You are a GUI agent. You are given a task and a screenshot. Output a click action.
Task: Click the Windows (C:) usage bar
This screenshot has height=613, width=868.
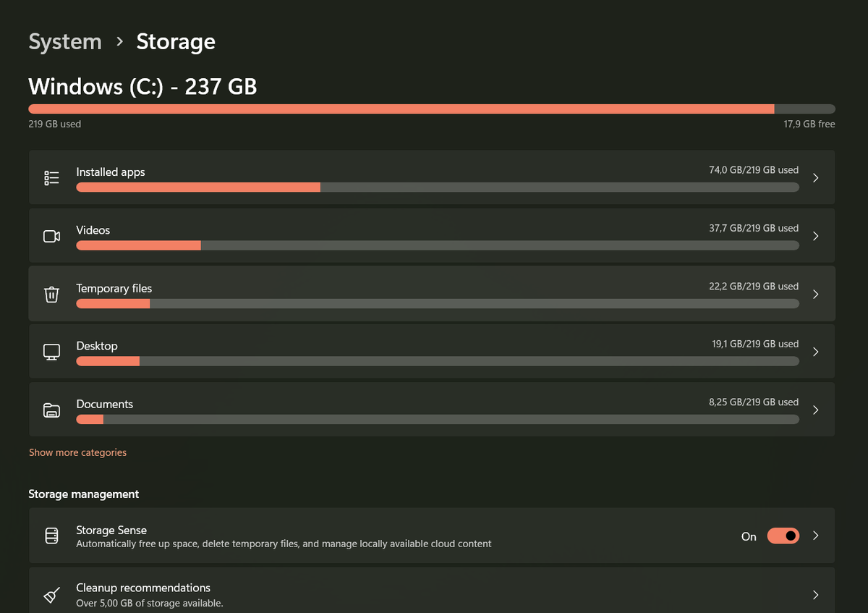coord(431,109)
